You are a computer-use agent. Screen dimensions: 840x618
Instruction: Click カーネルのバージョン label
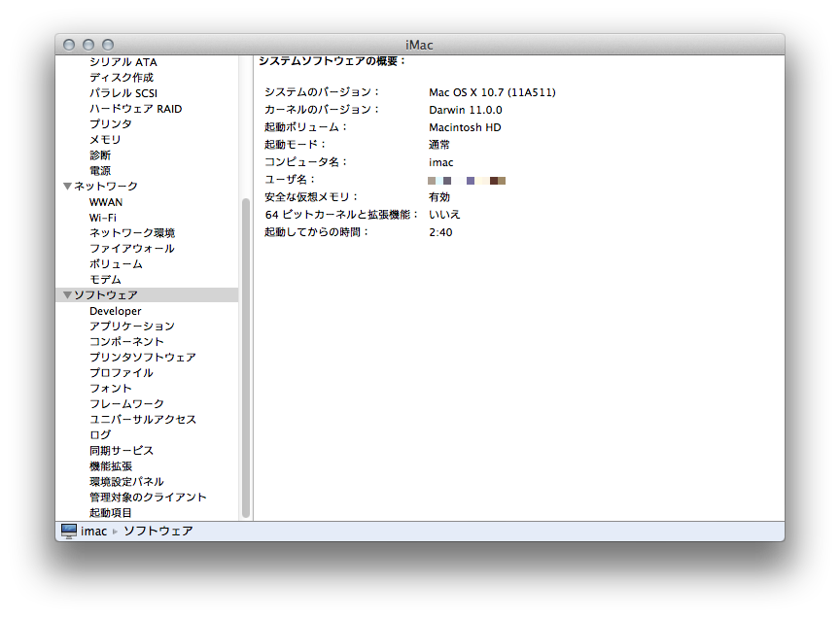[322, 110]
